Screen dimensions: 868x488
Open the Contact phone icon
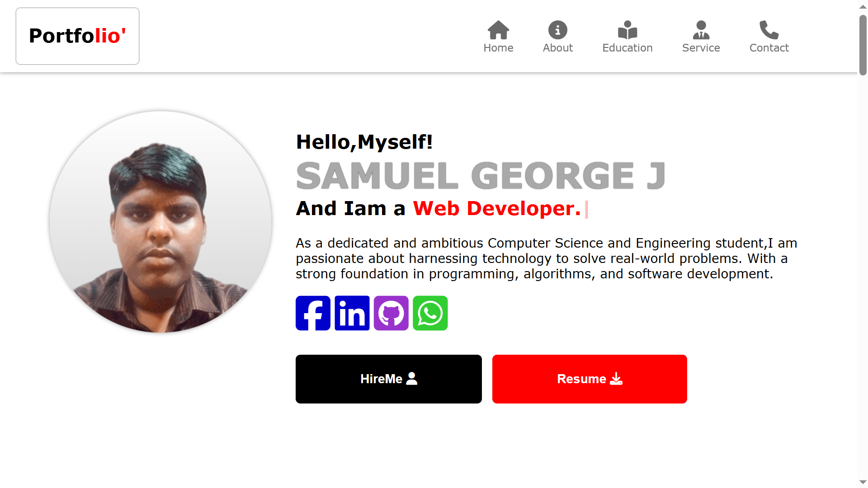pos(769,30)
